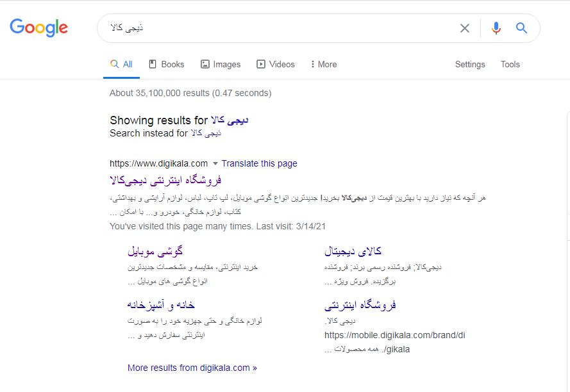Submit the search via the magnifier icon

(521, 28)
